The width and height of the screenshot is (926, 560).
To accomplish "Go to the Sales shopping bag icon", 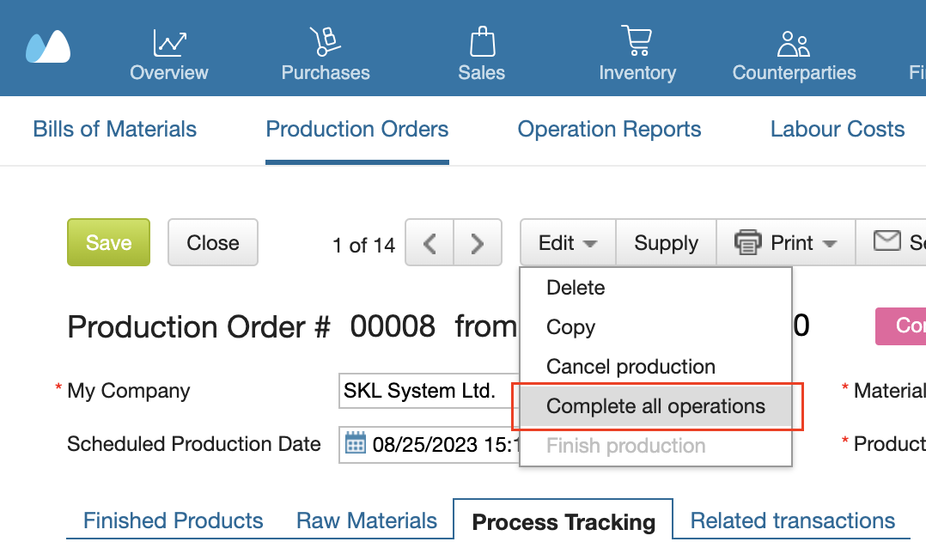I will 482,42.
